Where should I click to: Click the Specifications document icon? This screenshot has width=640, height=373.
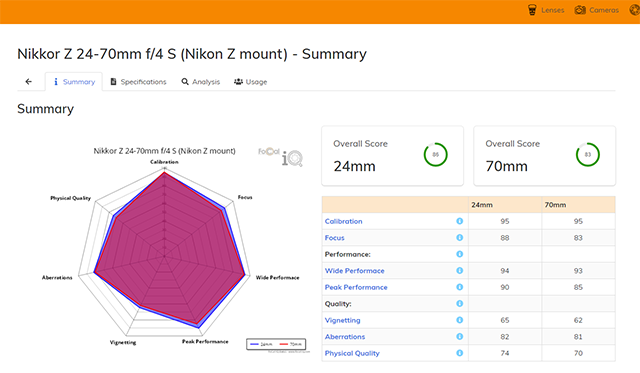pos(113,82)
